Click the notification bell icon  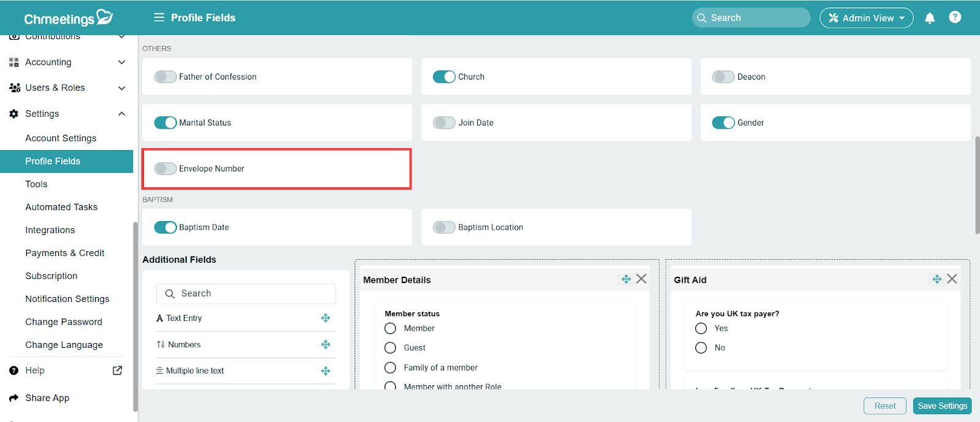tap(929, 18)
